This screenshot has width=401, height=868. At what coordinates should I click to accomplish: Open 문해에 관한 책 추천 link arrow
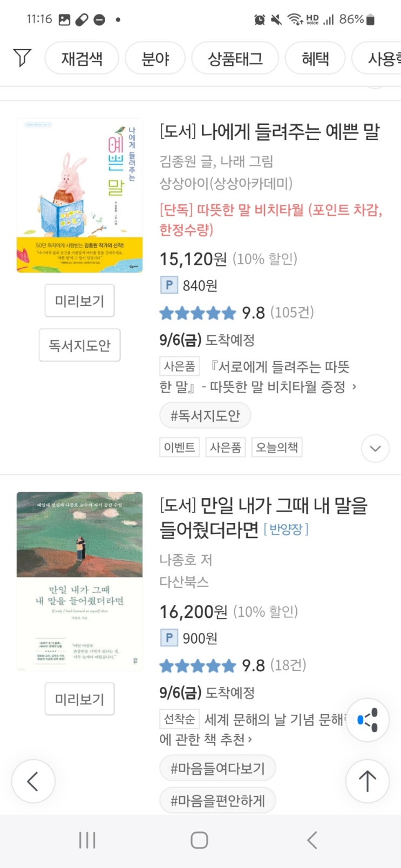[250, 739]
